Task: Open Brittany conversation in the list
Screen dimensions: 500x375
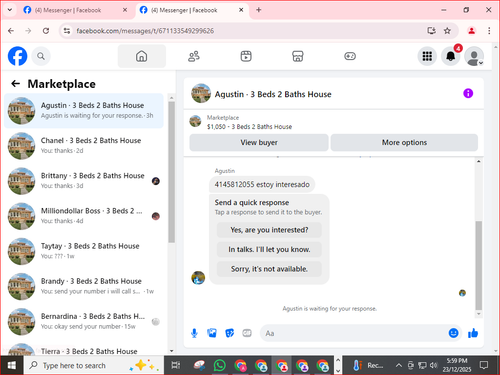Action: pyautogui.click(x=84, y=181)
